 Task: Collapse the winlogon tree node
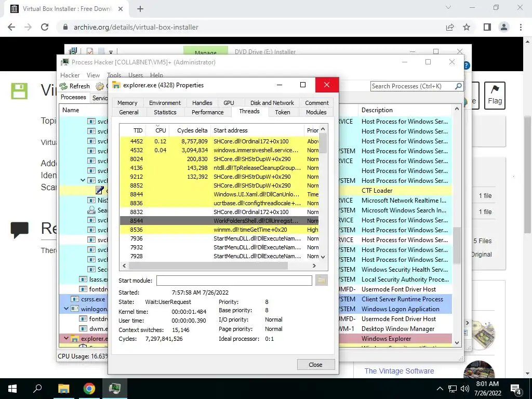(66, 309)
